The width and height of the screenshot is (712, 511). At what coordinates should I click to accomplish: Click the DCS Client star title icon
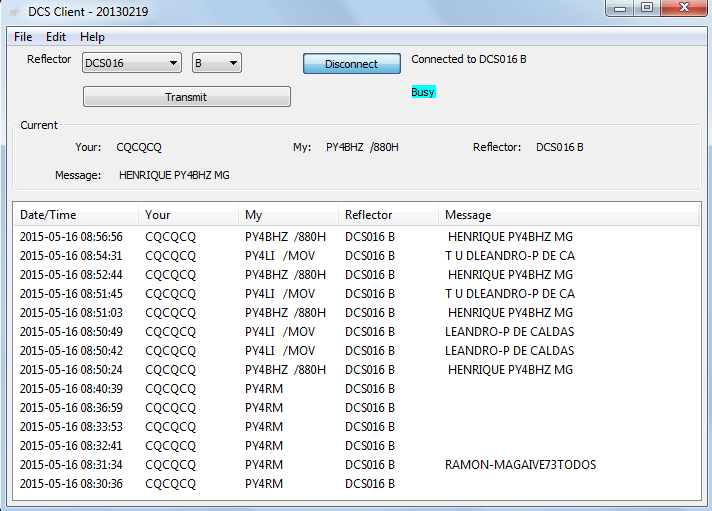tap(15, 11)
